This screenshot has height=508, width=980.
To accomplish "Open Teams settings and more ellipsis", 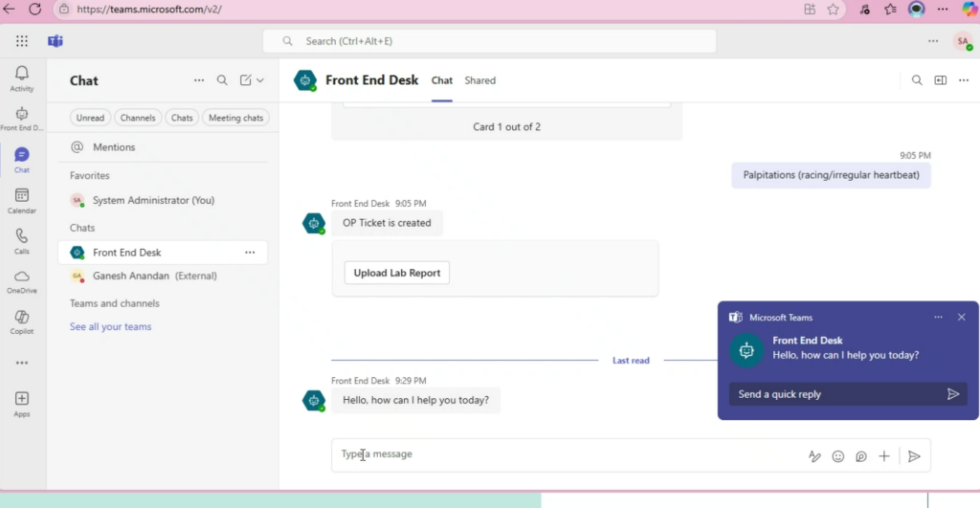I will pos(933,41).
